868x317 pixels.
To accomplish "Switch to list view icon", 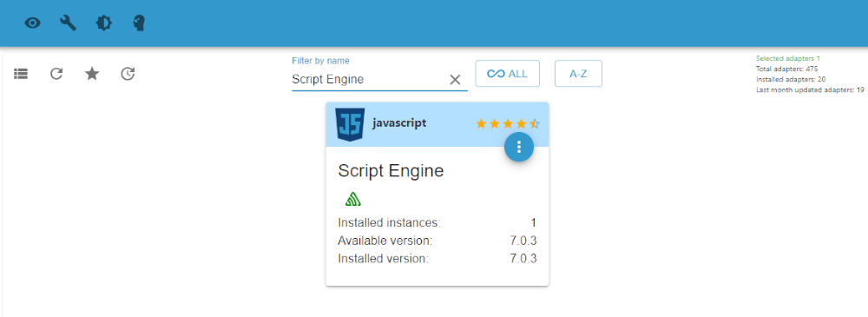I will tap(21, 74).
